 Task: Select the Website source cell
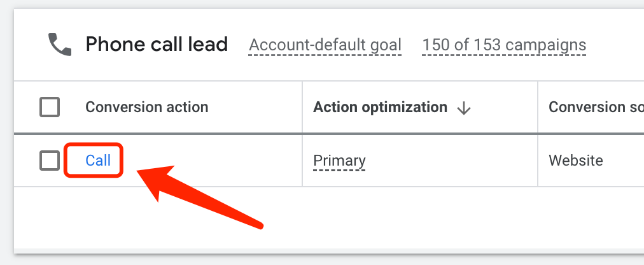[576, 161]
